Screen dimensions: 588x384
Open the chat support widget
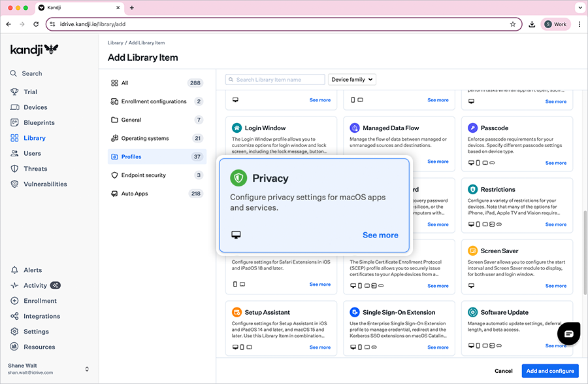click(568, 334)
